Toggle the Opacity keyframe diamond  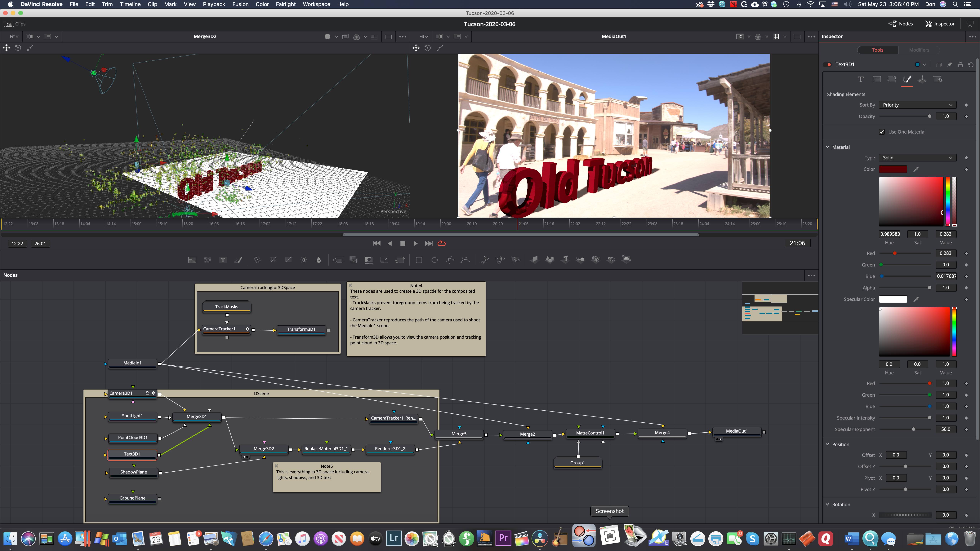[x=966, y=116]
